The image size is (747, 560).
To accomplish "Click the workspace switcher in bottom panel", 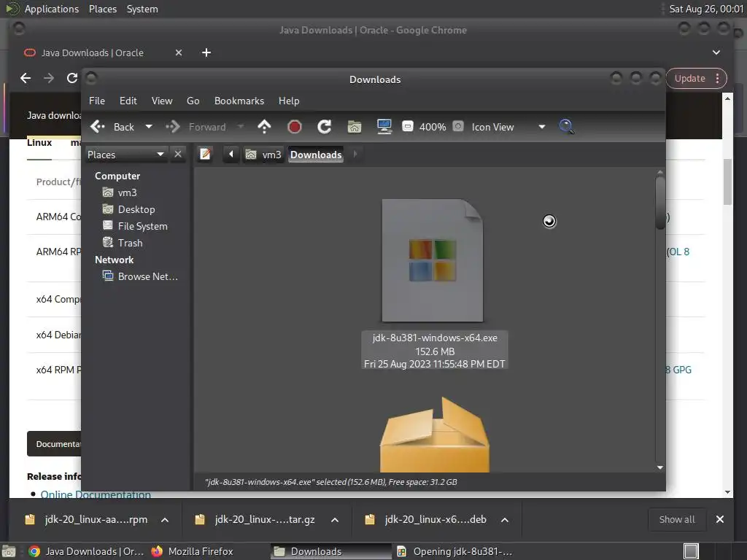I will [x=692, y=551].
